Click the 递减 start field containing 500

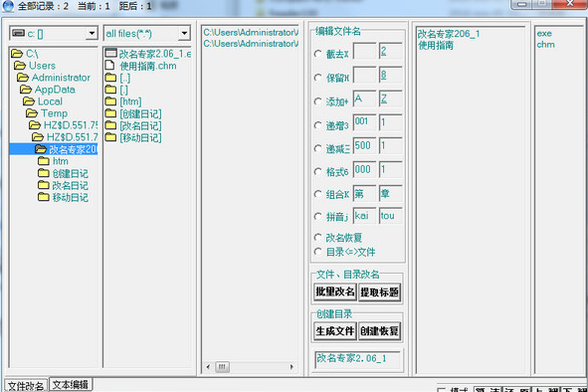coord(364,146)
